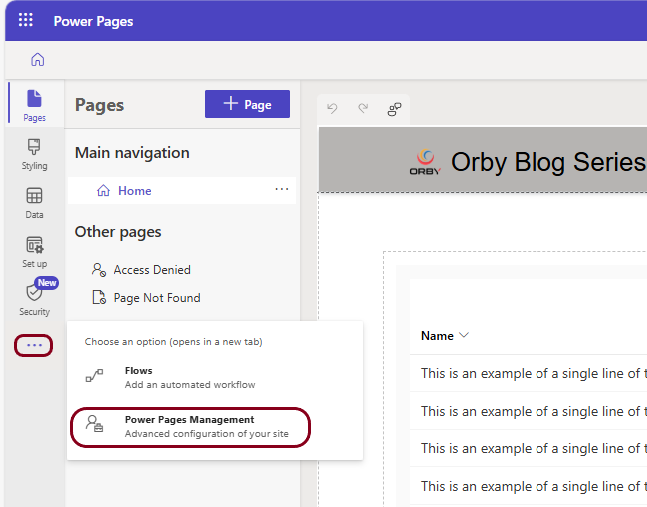Open the Data workspace
This screenshot has width=647, height=507.
coord(34,203)
